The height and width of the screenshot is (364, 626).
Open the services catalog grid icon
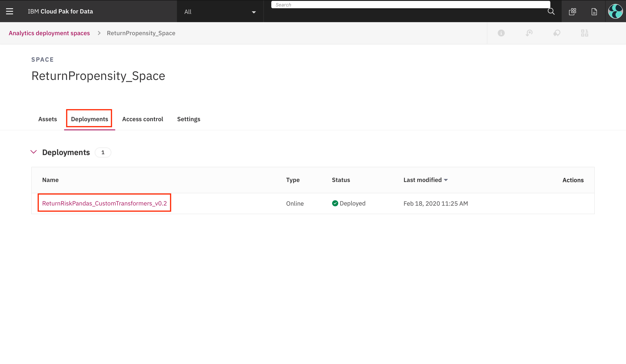[x=573, y=12]
